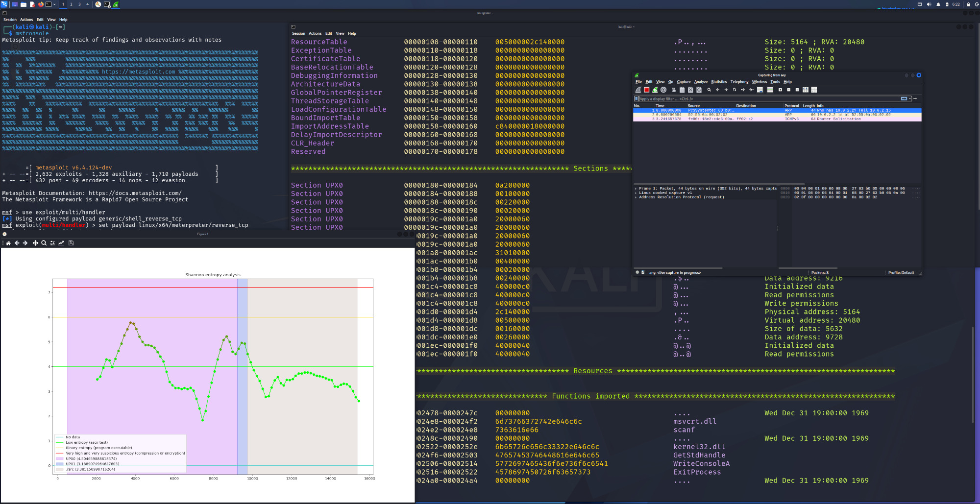The width and height of the screenshot is (980, 504).
Task: Find a packet using Wireshark's magnifier
Action: [x=709, y=90]
